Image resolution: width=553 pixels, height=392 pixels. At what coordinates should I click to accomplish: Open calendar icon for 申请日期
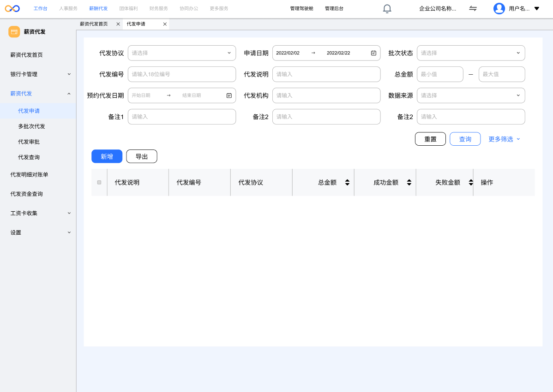tap(373, 53)
